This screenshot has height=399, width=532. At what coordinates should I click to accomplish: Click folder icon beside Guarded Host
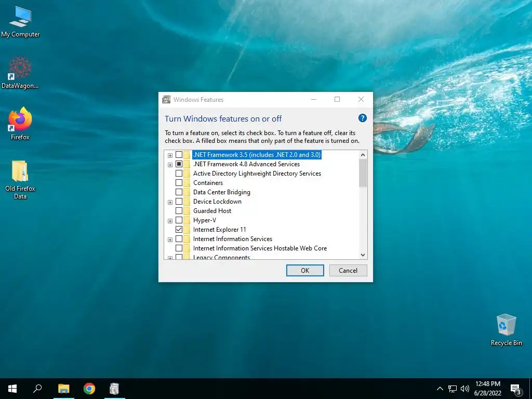click(187, 211)
